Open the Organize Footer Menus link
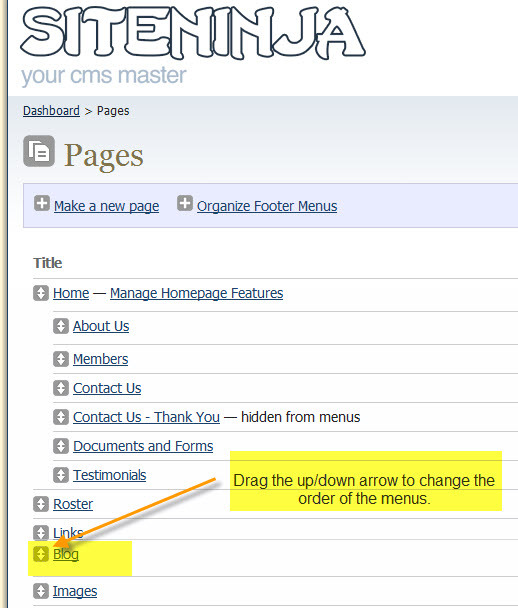 pos(267,206)
